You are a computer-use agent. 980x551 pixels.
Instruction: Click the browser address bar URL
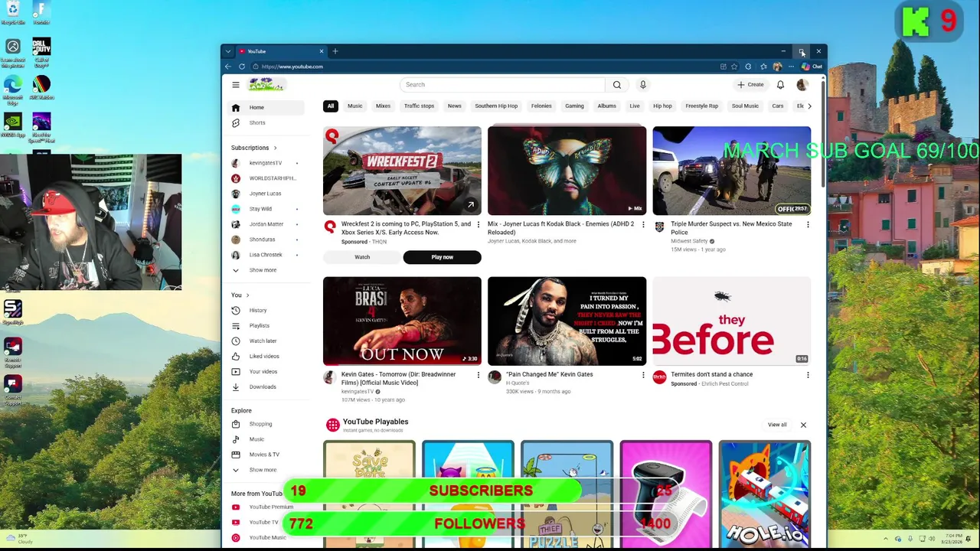click(292, 67)
